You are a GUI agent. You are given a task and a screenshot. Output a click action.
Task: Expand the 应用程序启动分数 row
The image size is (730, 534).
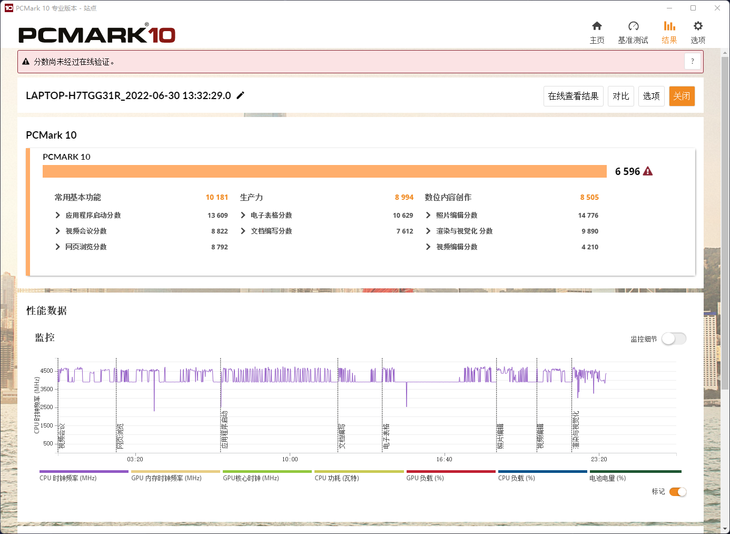pos(58,215)
